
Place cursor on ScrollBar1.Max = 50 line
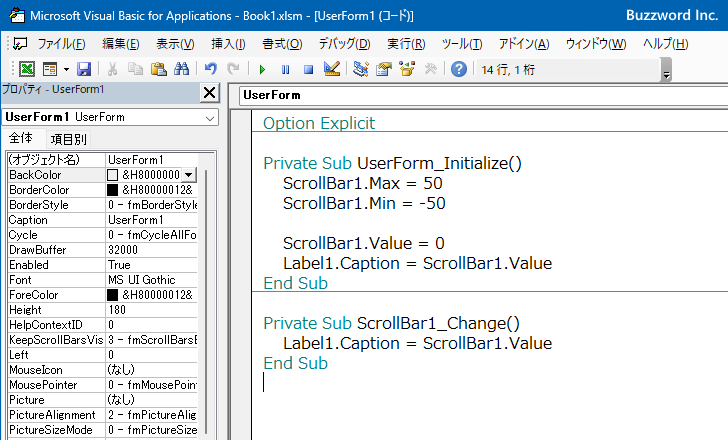pyautogui.click(x=363, y=183)
